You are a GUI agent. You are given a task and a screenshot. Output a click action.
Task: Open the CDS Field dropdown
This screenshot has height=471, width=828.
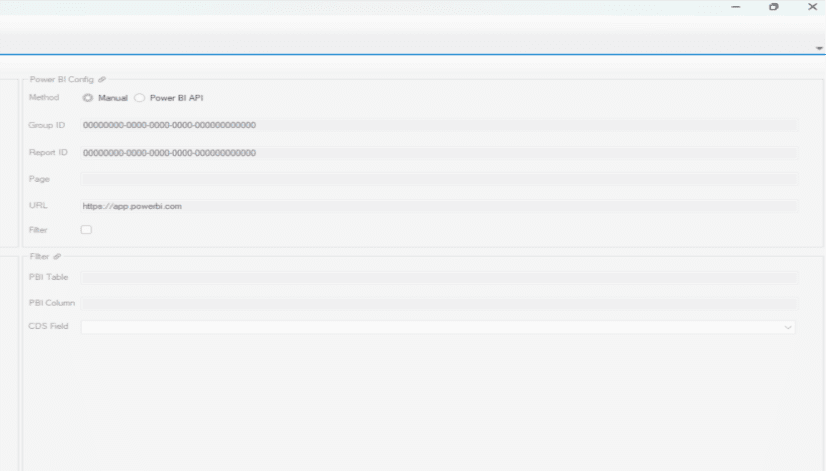click(x=787, y=327)
